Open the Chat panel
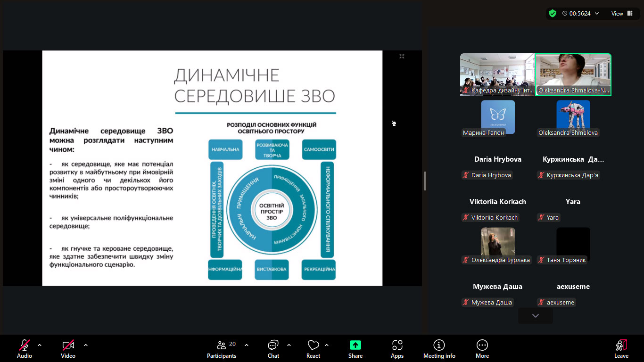The image size is (644, 362). (273, 345)
